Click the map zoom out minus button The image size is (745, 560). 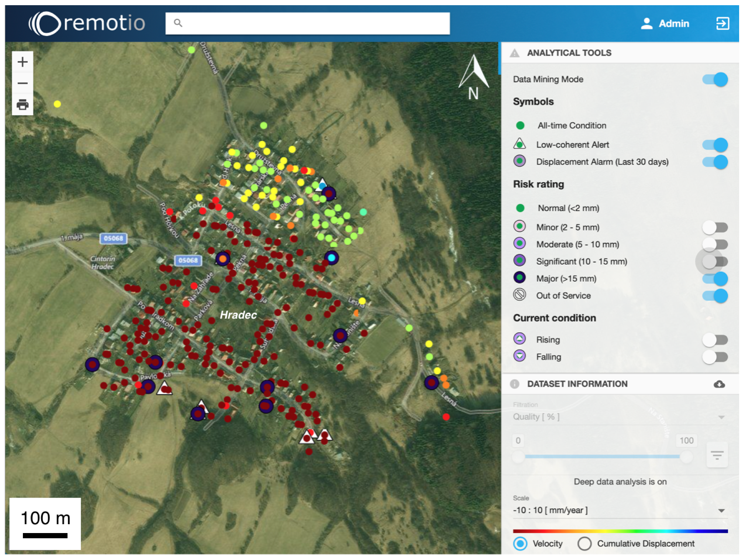pyautogui.click(x=23, y=83)
